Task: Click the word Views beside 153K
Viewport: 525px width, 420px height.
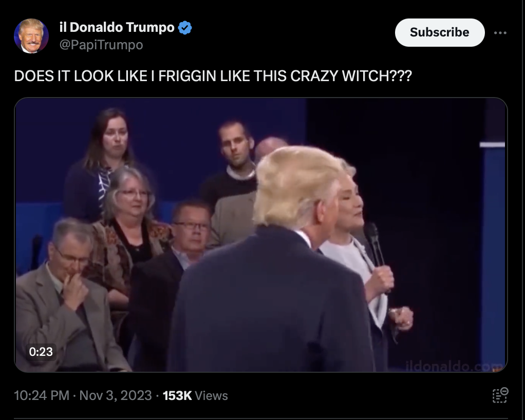Action: [211, 395]
